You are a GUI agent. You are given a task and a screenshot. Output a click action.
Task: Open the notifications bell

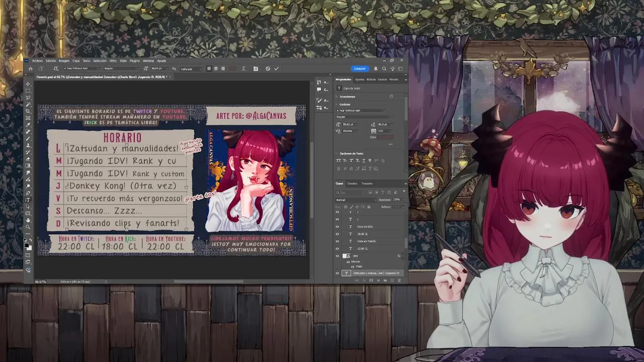(376, 68)
